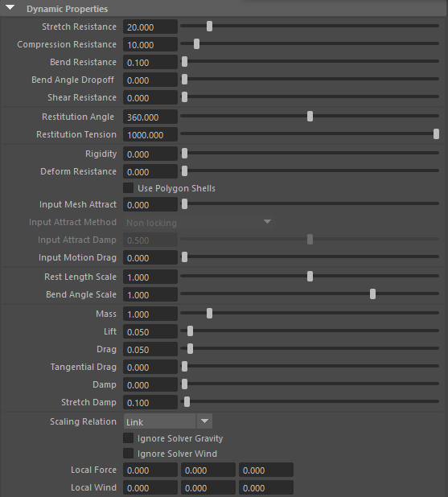Click the Tangential Drag slider handle
448x497 pixels.
[x=184, y=367]
